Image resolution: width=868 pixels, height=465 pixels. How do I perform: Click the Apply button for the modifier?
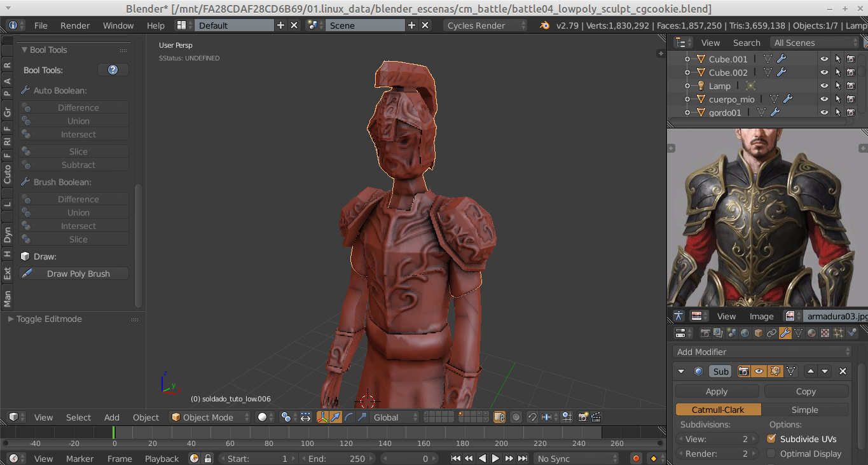(x=717, y=391)
